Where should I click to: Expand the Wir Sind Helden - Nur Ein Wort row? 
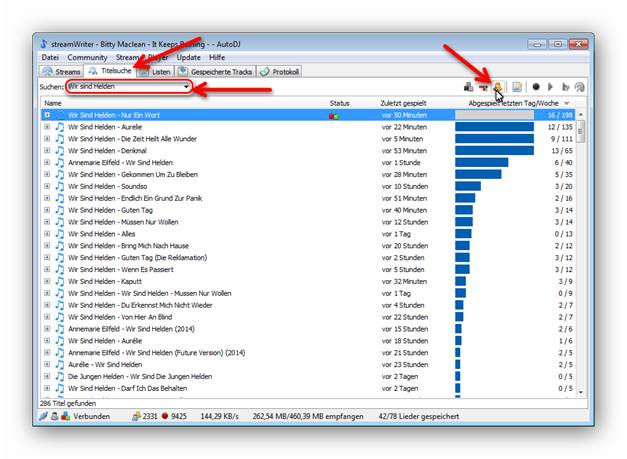point(47,115)
